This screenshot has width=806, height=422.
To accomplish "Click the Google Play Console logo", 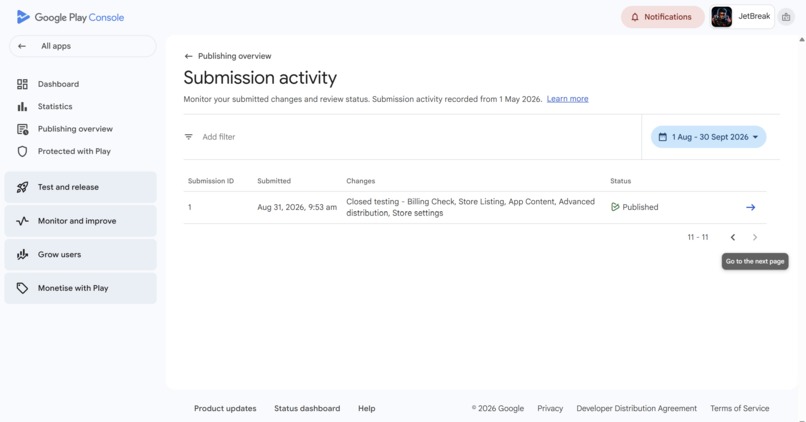I will point(70,17).
